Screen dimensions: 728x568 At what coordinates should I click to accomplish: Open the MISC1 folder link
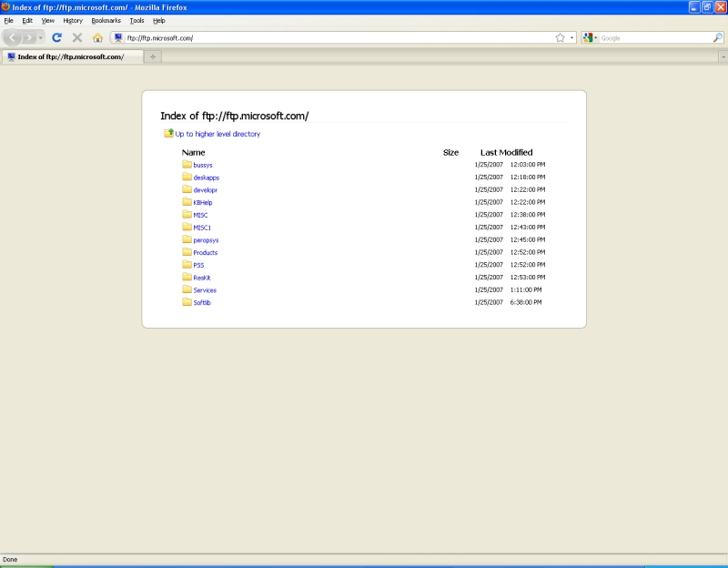pyautogui.click(x=202, y=228)
